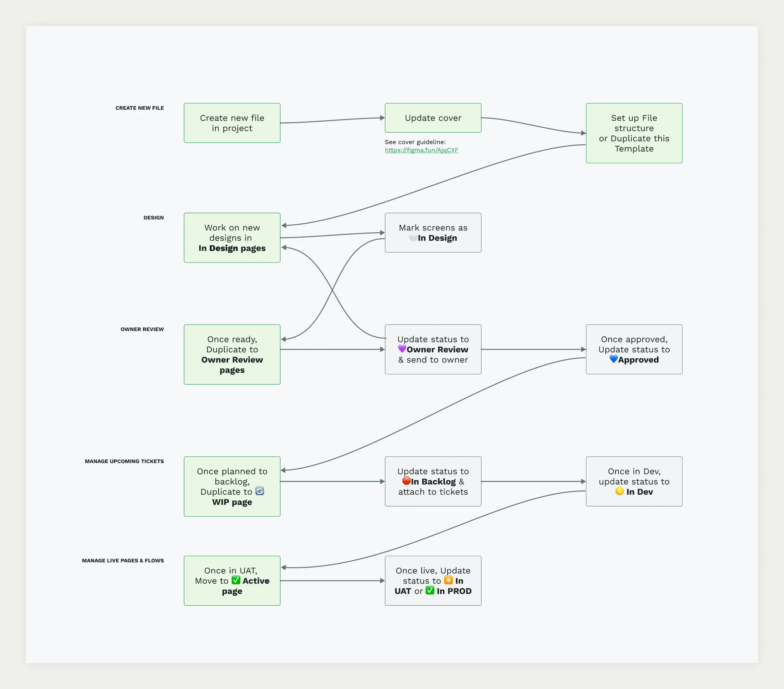Screen dimensions: 784x689
Task: Select the 'Set up File structure' box
Action: click(x=634, y=133)
